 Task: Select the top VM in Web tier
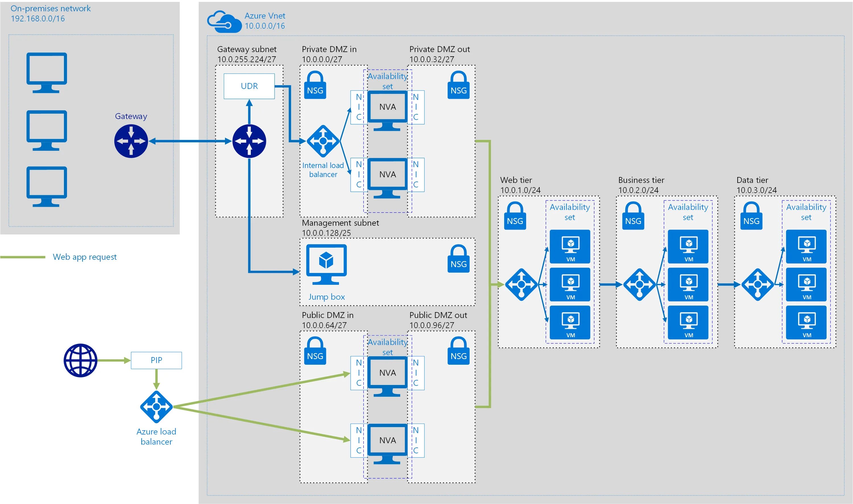pyautogui.click(x=570, y=246)
